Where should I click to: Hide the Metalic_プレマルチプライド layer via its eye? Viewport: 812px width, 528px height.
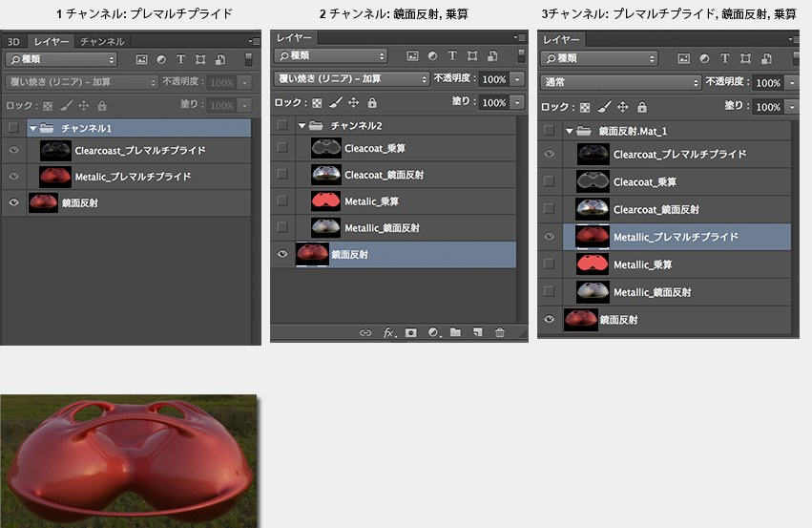click(x=13, y=177)
